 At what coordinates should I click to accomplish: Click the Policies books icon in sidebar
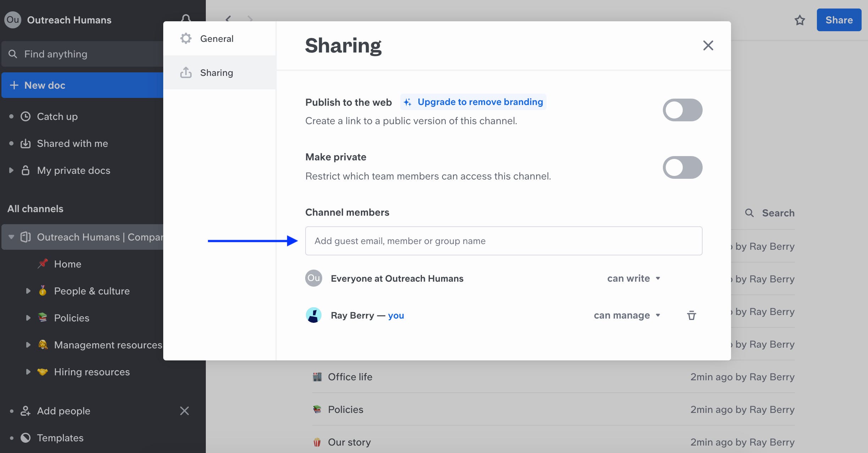point(43,317)
